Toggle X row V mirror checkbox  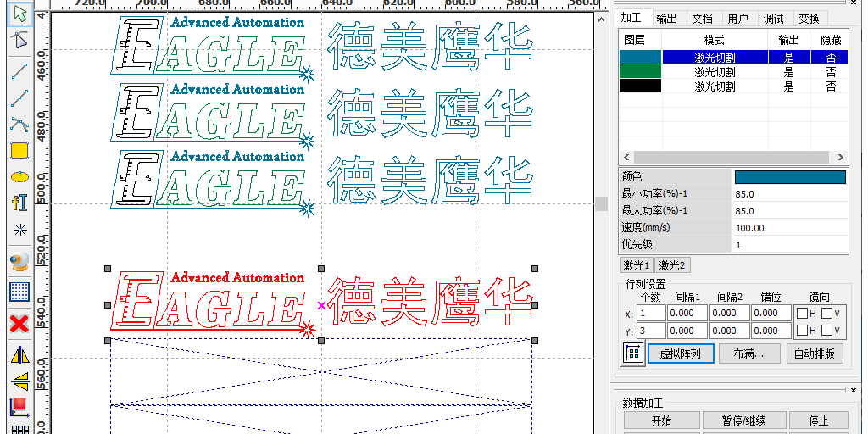(x=826, y=314)
